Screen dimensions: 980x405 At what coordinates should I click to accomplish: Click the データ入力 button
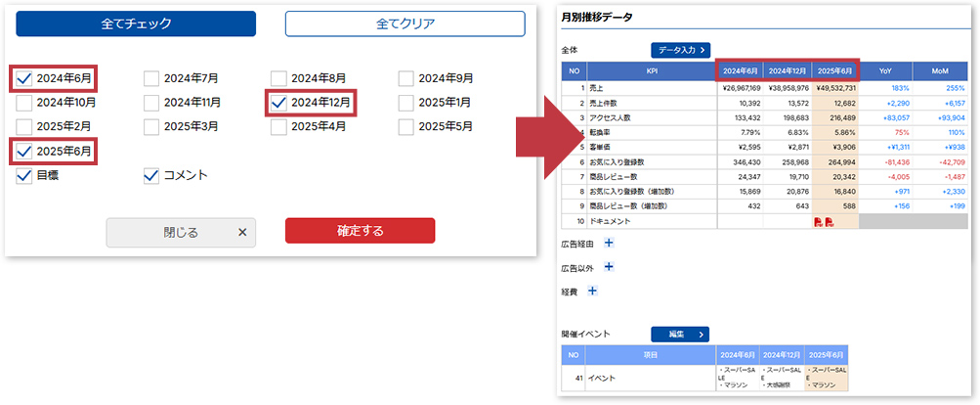click(680, 49)
